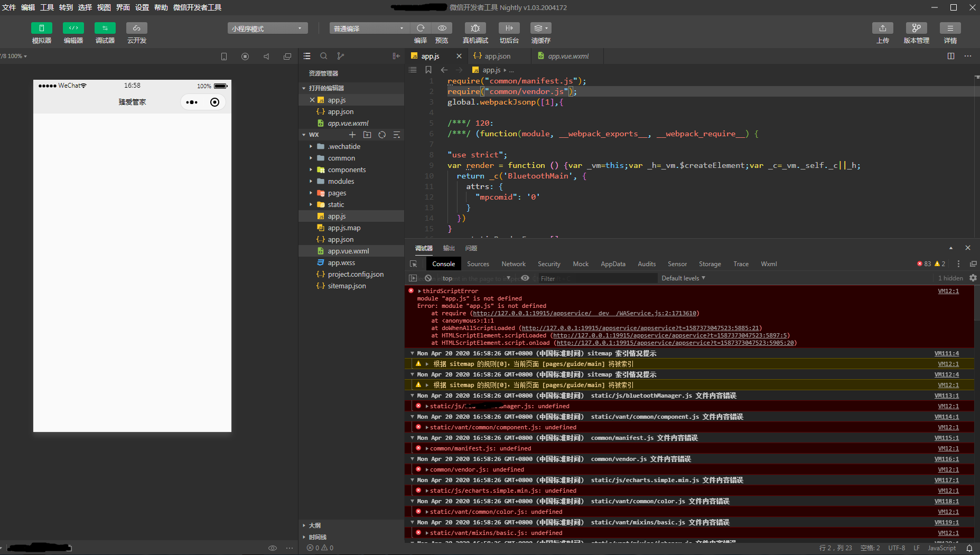Open the clear cache dropdown
The width and height of the screenshot is (980, 555).
coord(541,28)
